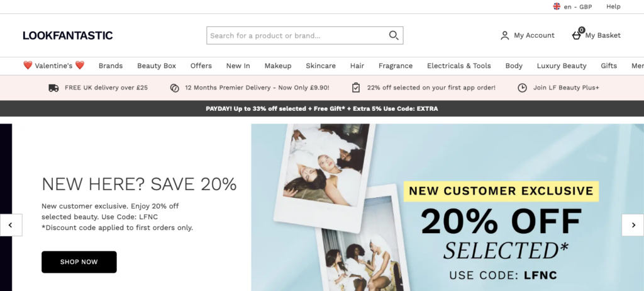Open the Electricals & Tools menu
This screenshot has width=644, height=291.
[458, 66]
